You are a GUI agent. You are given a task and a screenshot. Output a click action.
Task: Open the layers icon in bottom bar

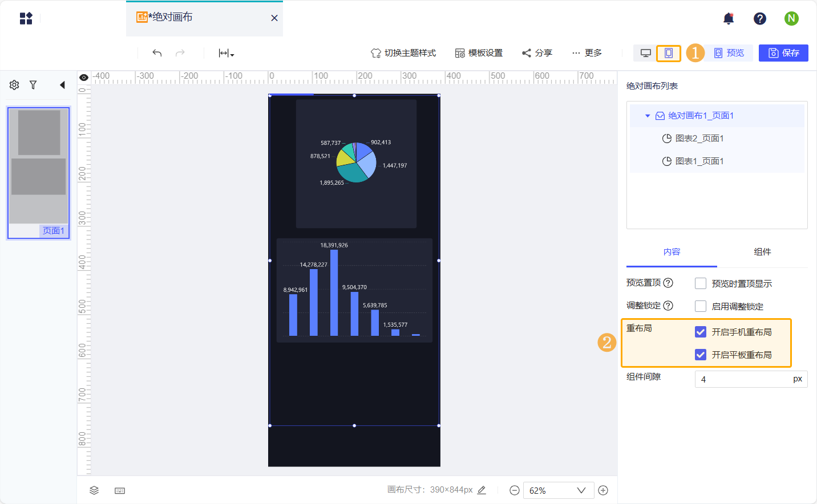pos(94,490)
